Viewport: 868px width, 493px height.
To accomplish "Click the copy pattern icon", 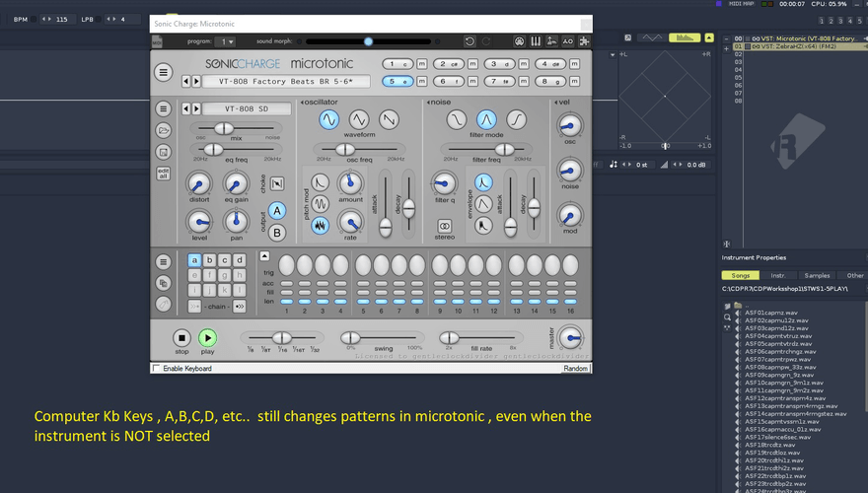I will [164, 283].
